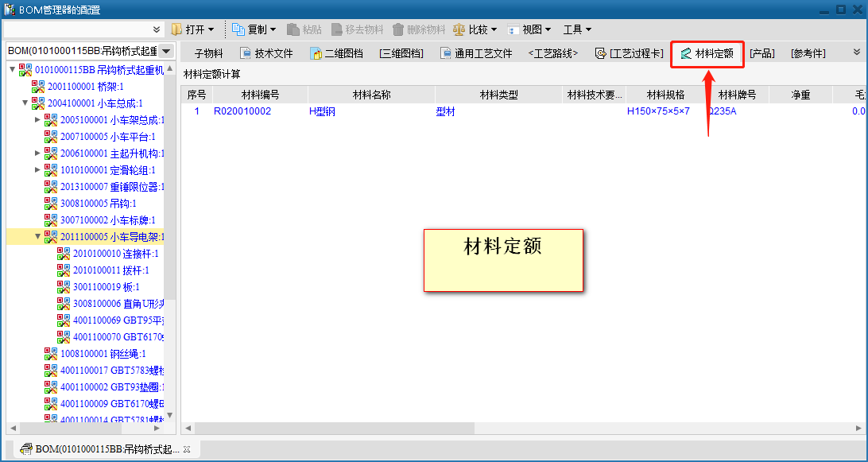This screenshot has height=462, width=868.
Task: Click the tree vertical scrollbar down arrow
Action: pos(170,415)
